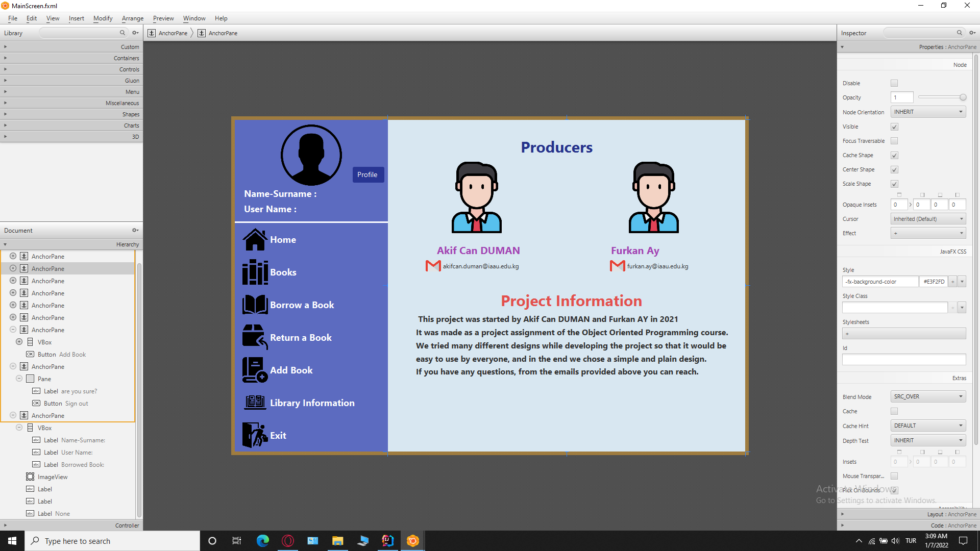Adjust the Opacity slider
This screenshot has height=551, width=980.
(942, 97)
